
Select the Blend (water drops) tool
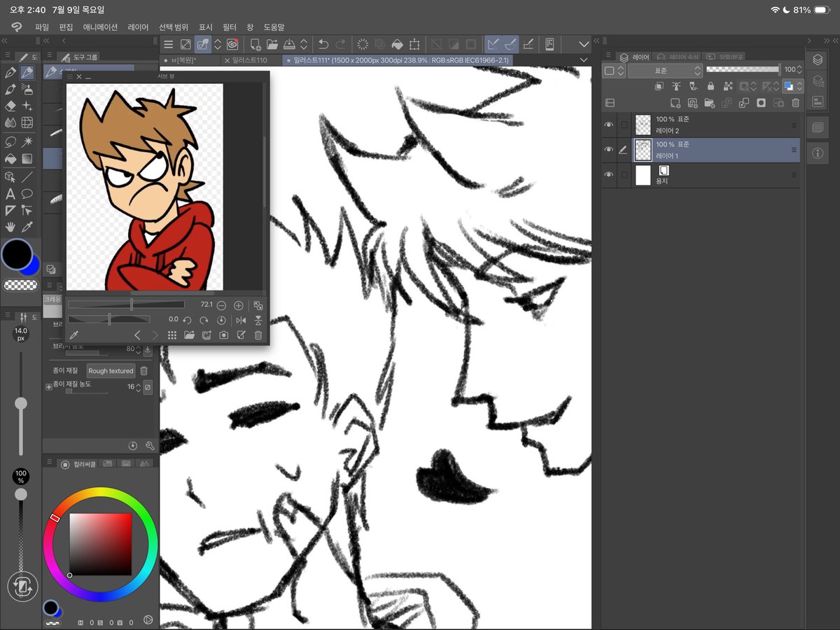[10, 123]
